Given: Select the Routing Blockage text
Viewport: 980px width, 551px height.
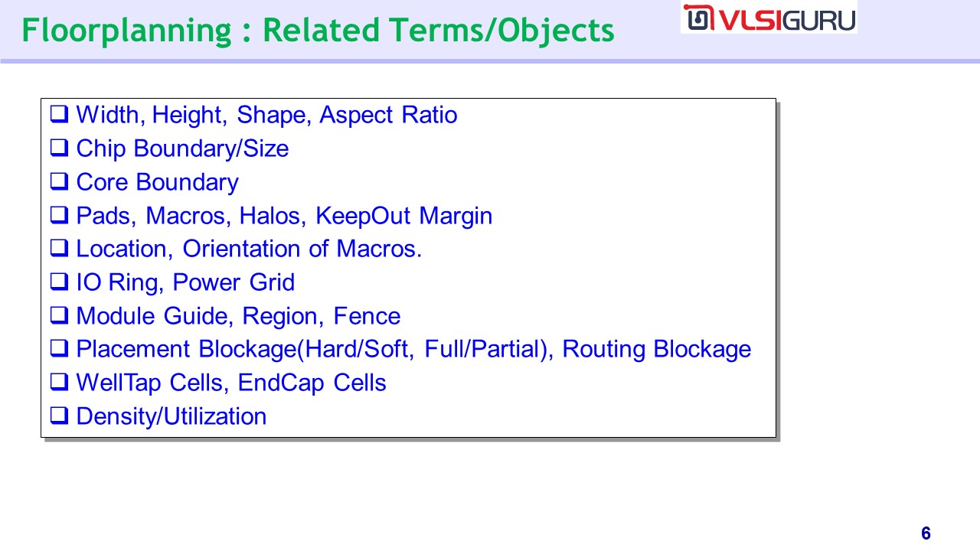Looking at the screenshot, I should (x=656, y=349).
